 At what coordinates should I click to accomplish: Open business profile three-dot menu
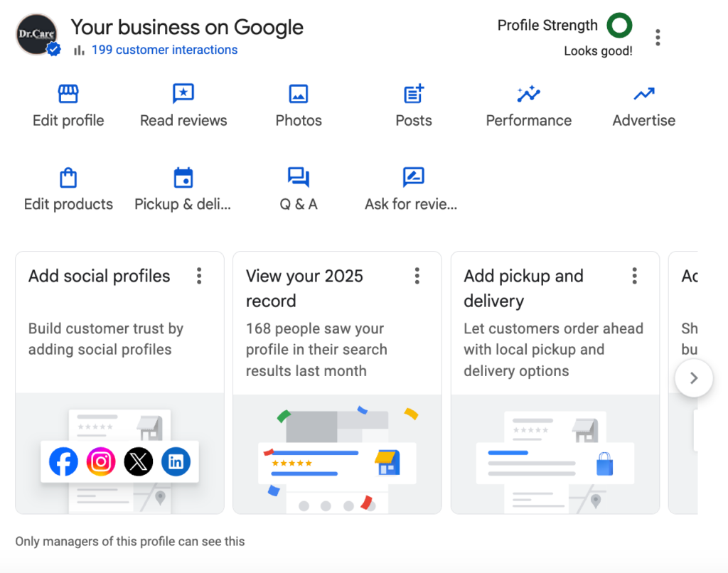click(x=658, y=37)
